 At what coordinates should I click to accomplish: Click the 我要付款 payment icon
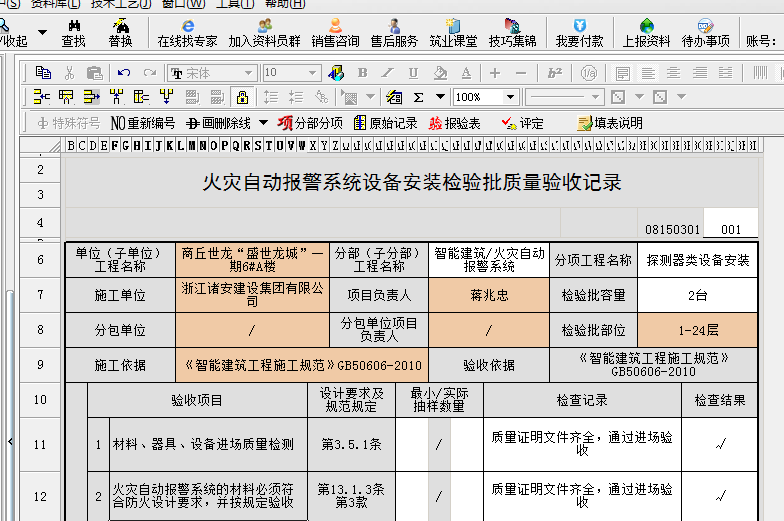tap(579, 32)
